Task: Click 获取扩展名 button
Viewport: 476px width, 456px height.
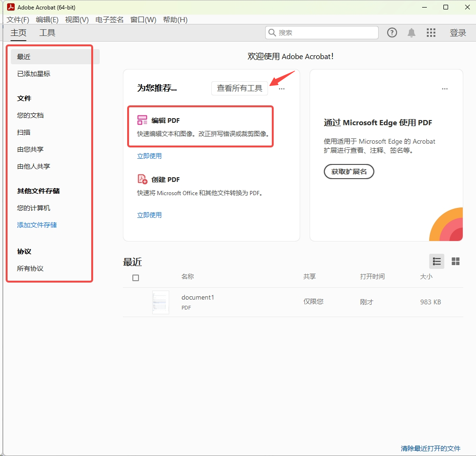Action: (349, 172)
